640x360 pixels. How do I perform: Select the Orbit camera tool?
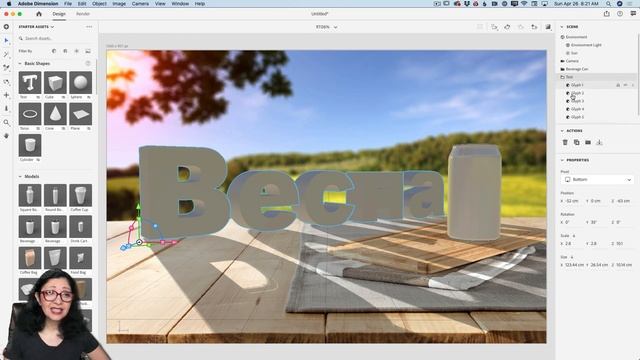(x=6, y=82)
